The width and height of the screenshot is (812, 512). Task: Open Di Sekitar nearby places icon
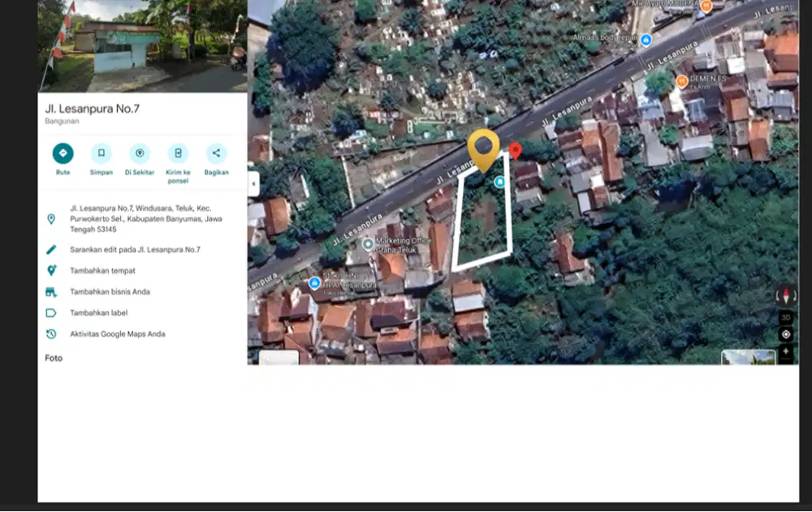pos(140,152)
